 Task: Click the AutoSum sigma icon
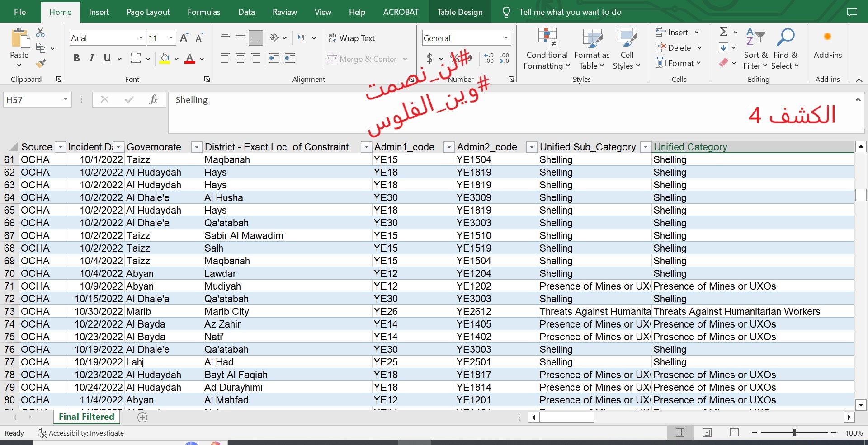click(724, 32)
